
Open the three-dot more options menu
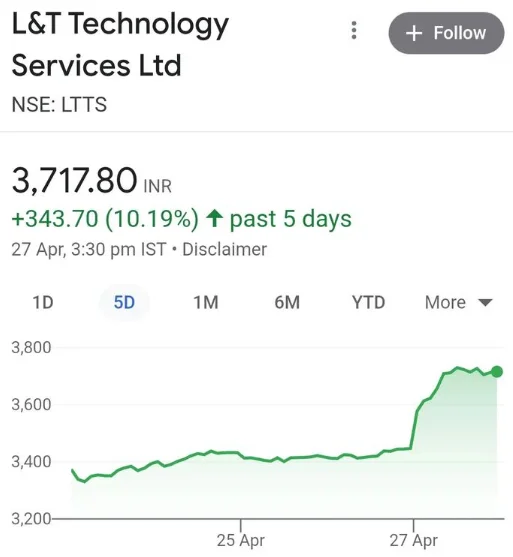pos(353,30)
